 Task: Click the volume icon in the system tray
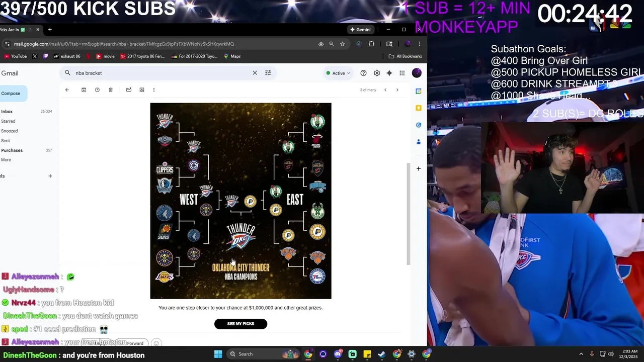[611, 354]
